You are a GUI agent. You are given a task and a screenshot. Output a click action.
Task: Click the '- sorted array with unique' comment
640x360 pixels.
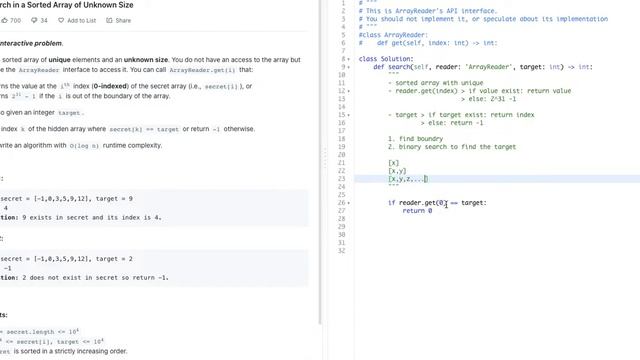(436, 83)
